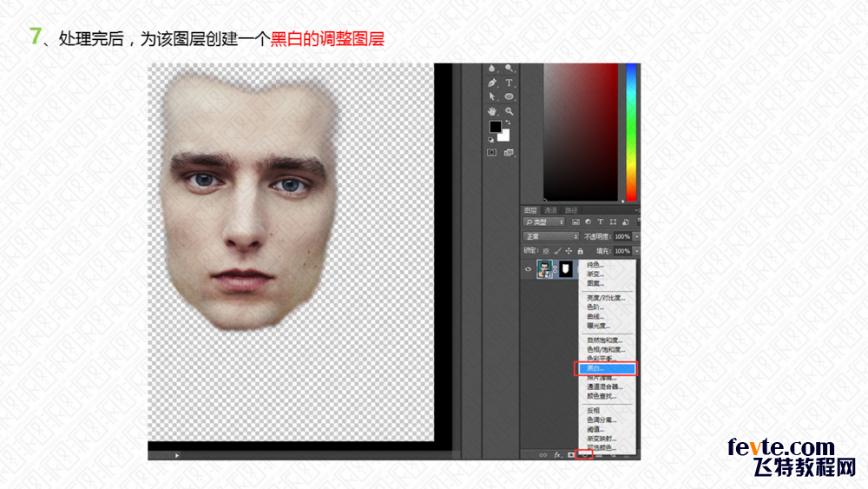868x489 pixels.
Task: Select the Pen tool
Action: 492,83
